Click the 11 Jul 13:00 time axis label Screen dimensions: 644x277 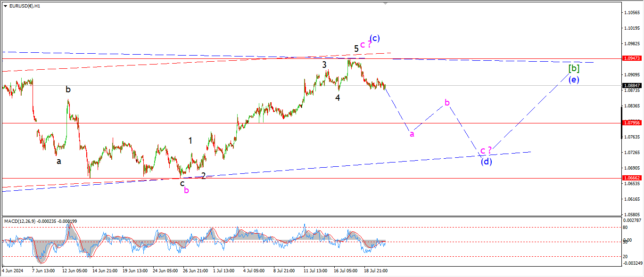(315, 271)
